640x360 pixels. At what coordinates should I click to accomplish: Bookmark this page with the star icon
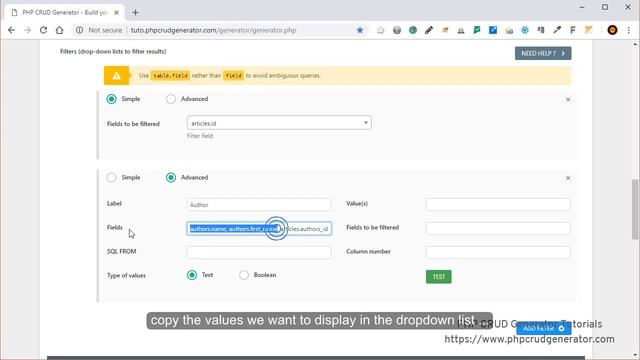tap(360, 30)
